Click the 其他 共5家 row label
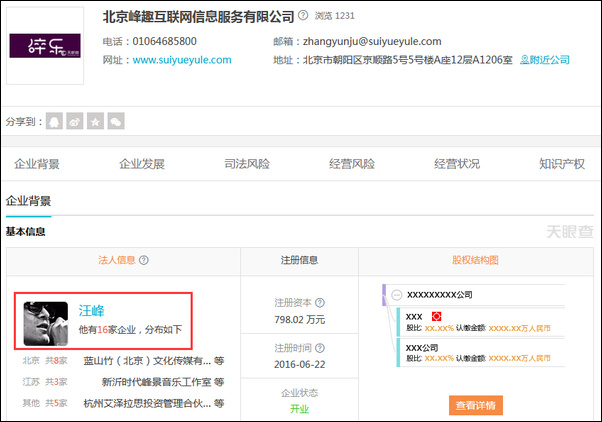 click(45, 403)
